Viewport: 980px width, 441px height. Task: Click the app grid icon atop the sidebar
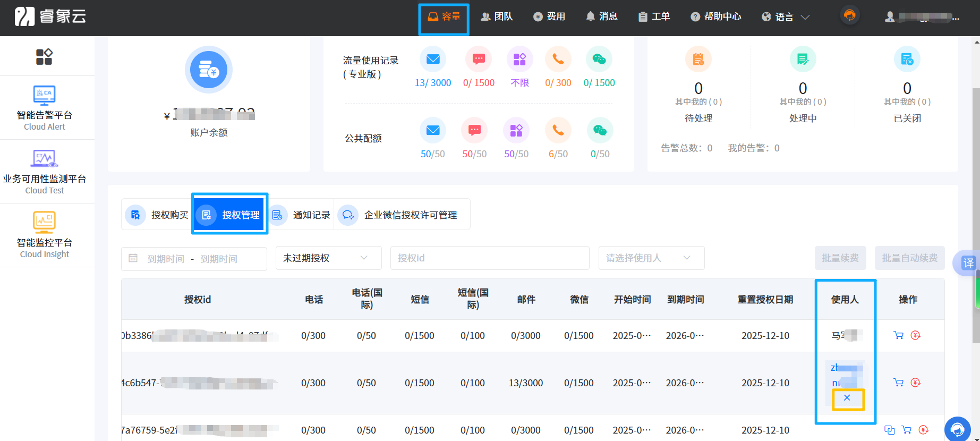pos(44,56)
